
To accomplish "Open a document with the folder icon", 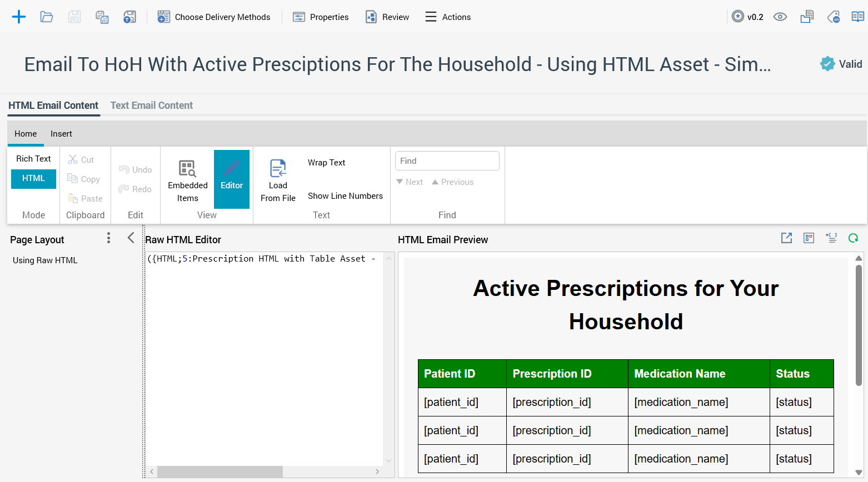I will pyautogui.click(x=47, y=17).
